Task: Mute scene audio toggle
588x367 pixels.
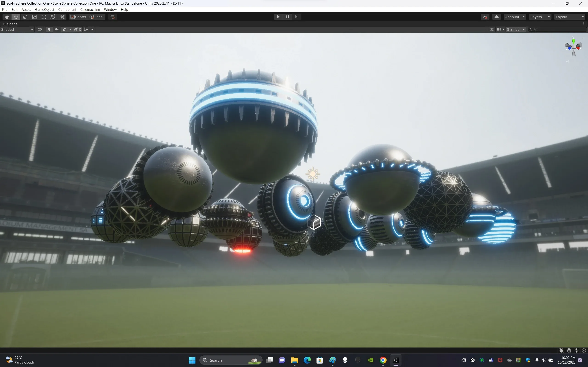Action: pyautogui.click(x=57, y=29)
